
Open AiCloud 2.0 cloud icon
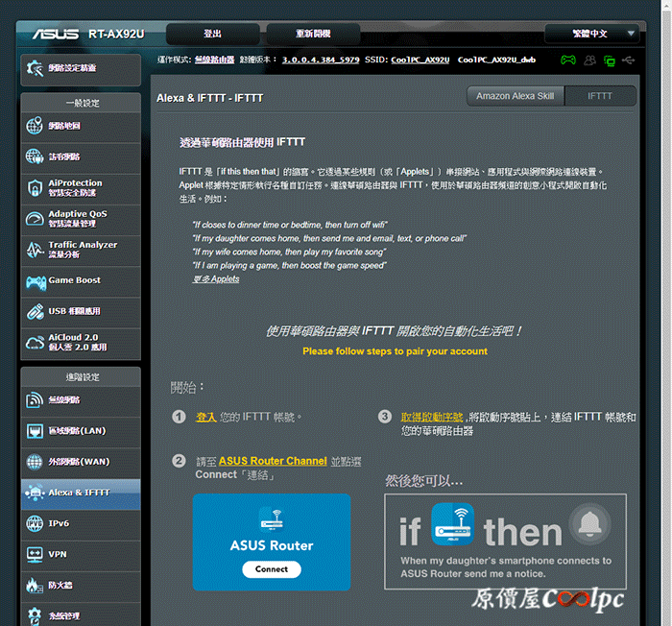click(35, 343)
